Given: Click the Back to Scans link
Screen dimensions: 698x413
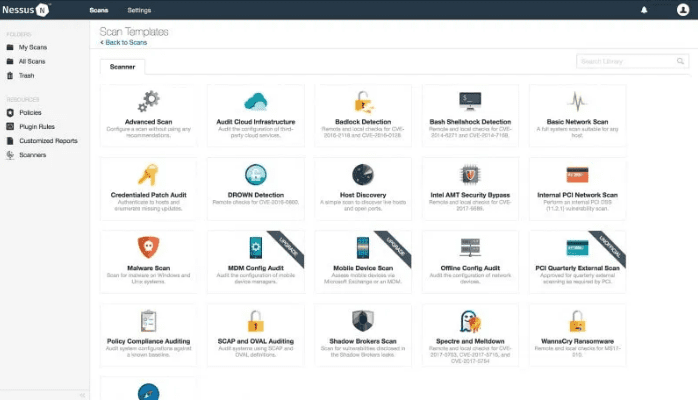Looking at the screenshot, I should pyautogui.click(x=124, y=43).
